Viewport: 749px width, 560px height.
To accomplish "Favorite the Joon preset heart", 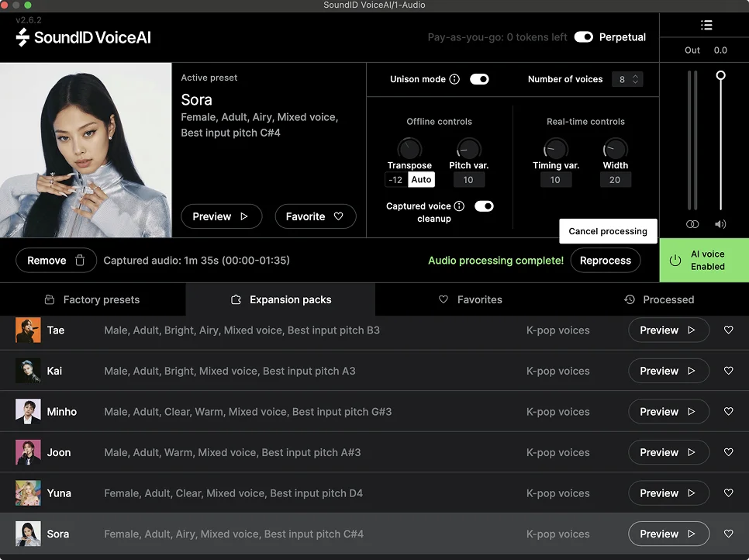I will [729, 452].
